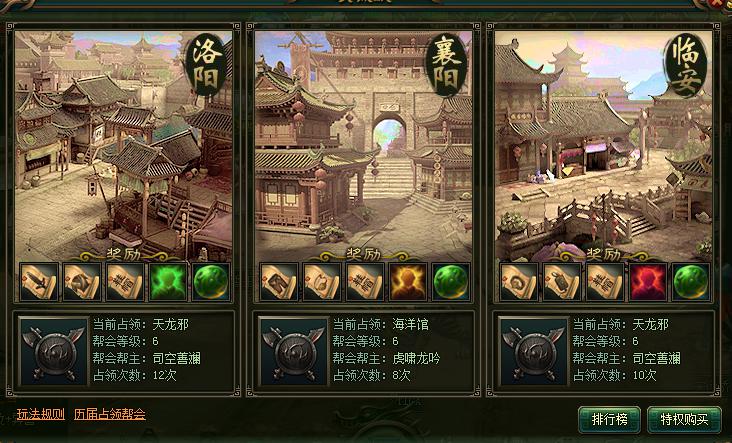
Task: Click the 特权购买 button
Action: coord(684,419)
